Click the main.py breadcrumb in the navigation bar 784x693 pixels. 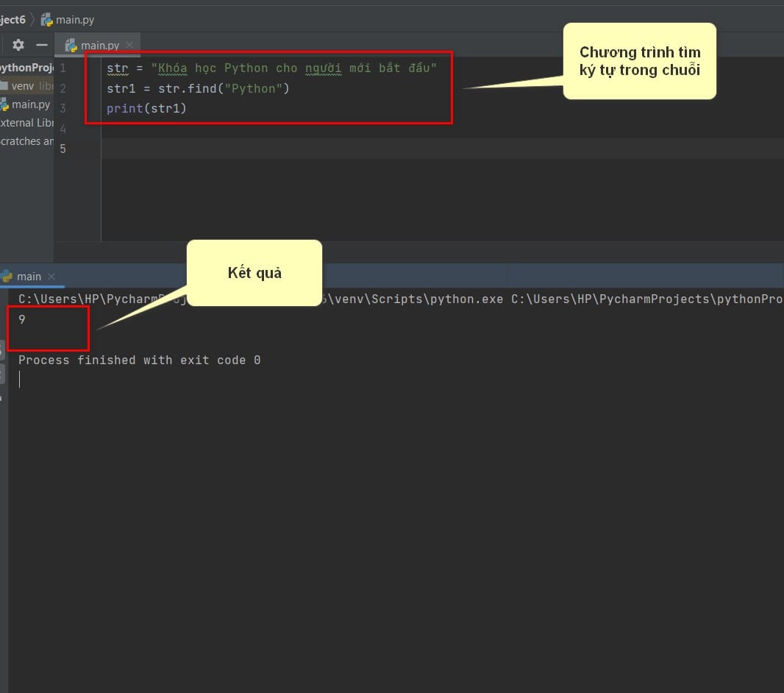(x=75, y=20)
